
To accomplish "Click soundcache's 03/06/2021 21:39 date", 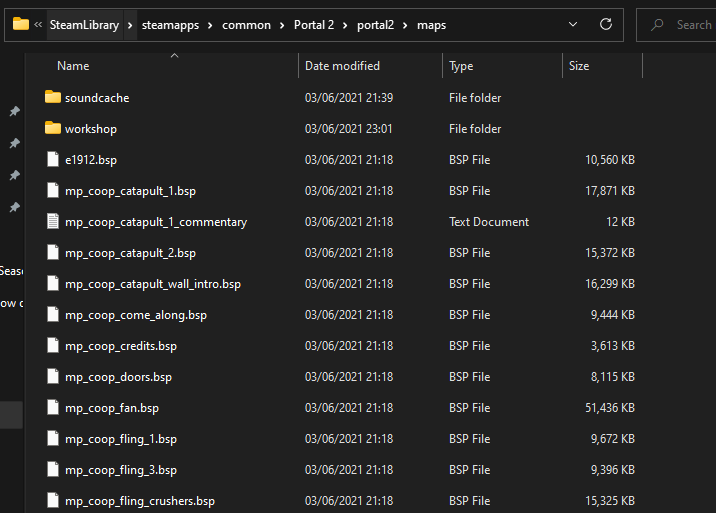I will 349,98.
